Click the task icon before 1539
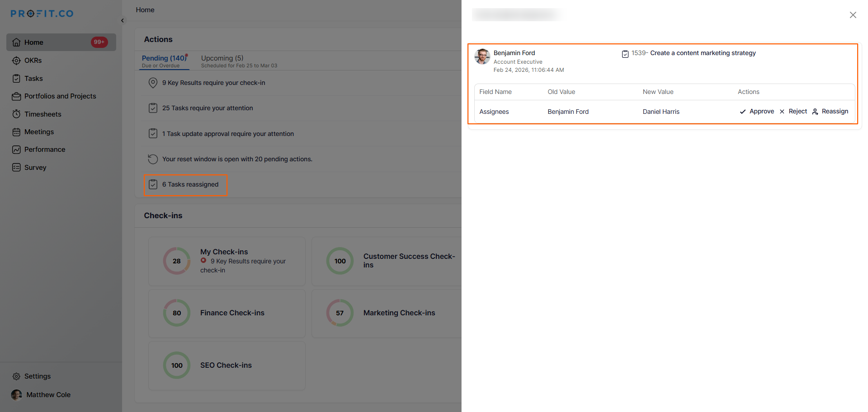This screenshot has width=868, height=412. pos(625,54)
